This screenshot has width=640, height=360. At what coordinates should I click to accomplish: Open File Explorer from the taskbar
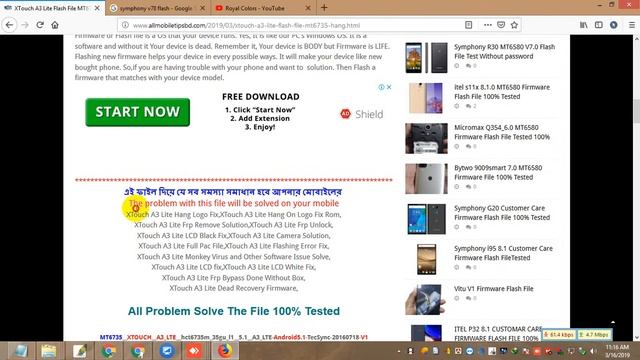pyautogui.click(x=49, y=351)
